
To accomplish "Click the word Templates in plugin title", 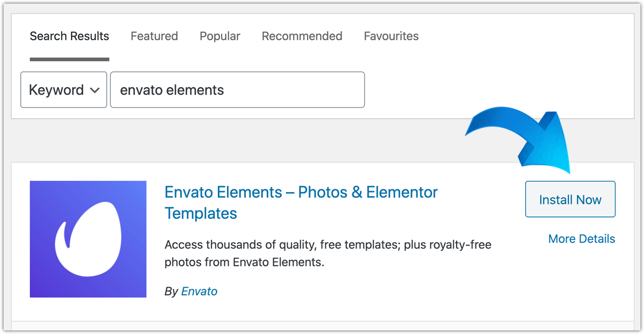I will 201,213.
